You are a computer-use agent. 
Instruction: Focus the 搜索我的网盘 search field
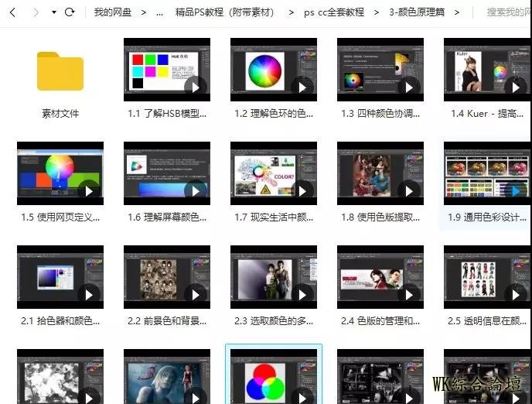click(508, 12)
